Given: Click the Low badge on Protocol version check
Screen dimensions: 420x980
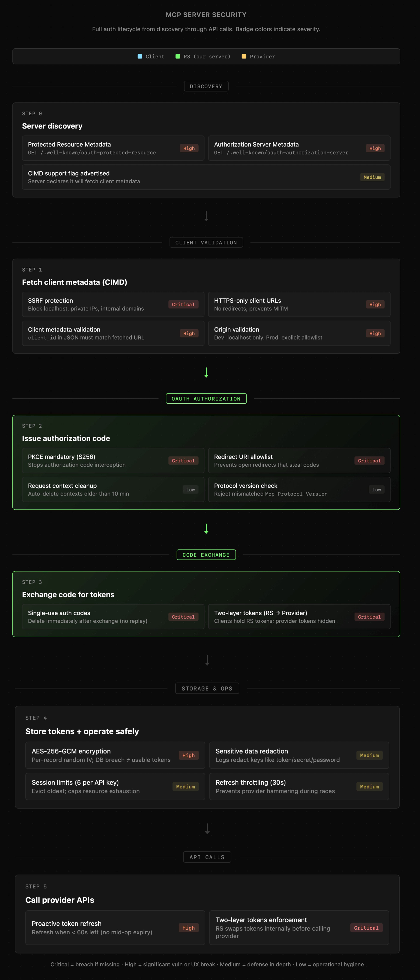Looking at the screenshot, I should click(x=376, y=490).
